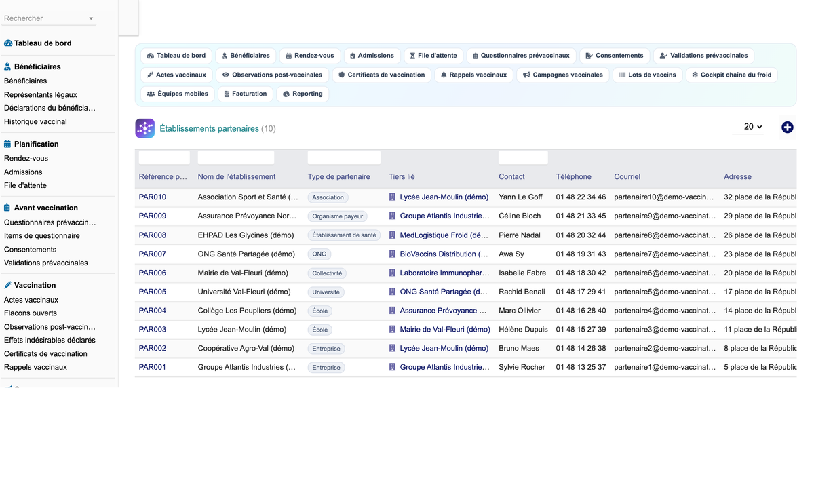The width and height of the screenshot is (814, 504).
Task: Click the Nom de l'établissement filter field
Action: coord(236,157)
